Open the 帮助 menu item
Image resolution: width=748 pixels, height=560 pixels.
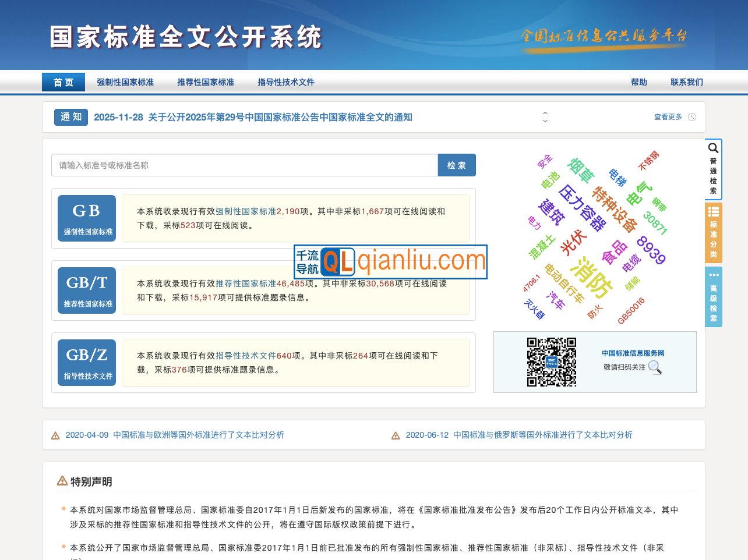pos(638,82)
